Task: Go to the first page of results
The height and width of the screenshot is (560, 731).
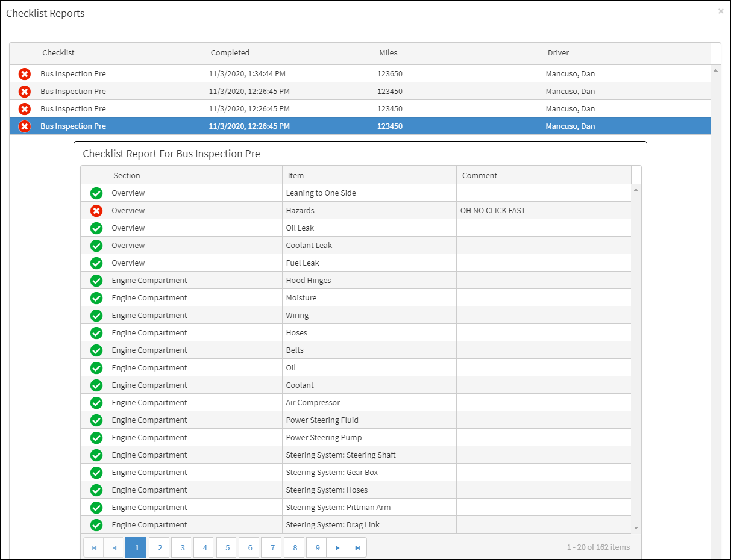Action: point(93,547)
